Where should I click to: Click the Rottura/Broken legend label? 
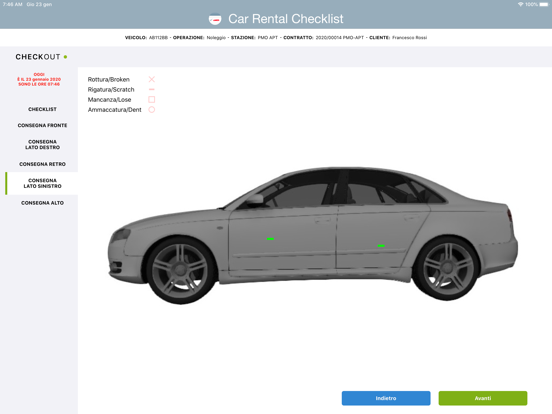(x=109, y=80)
